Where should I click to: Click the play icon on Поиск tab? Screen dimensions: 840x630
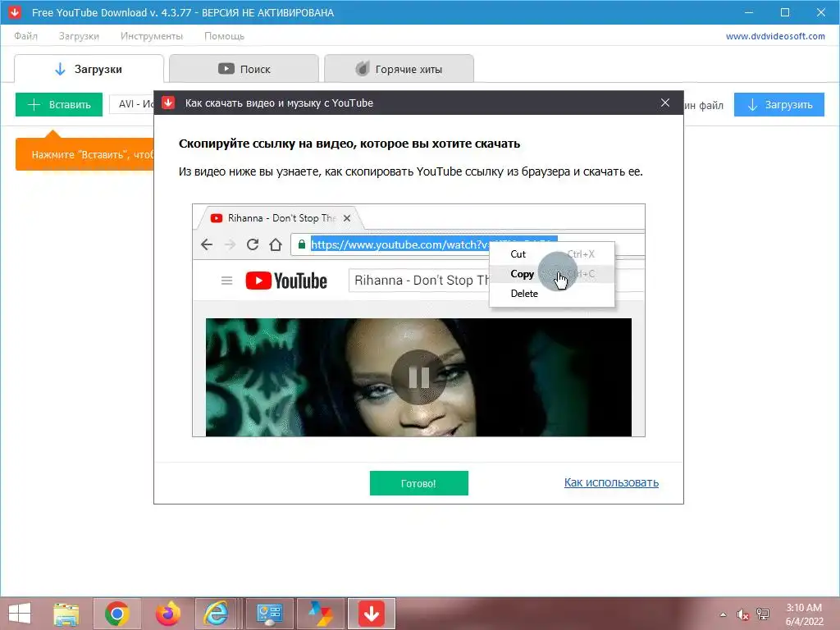(226, 69)
